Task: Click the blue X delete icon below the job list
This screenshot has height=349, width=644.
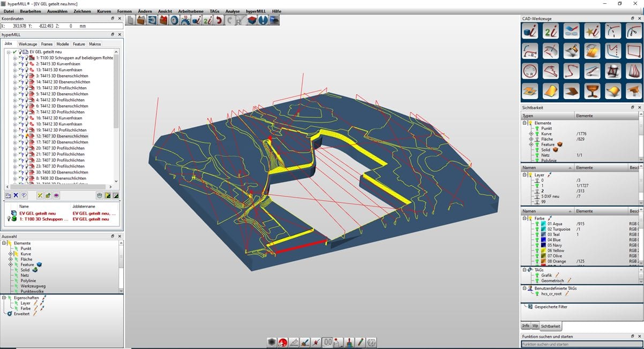Action: coord(16,195)
